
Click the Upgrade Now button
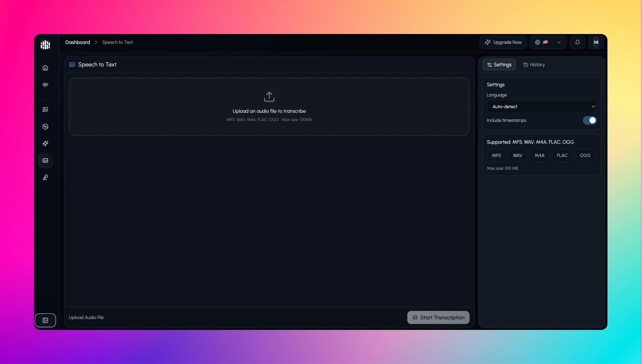click(503, 42)
